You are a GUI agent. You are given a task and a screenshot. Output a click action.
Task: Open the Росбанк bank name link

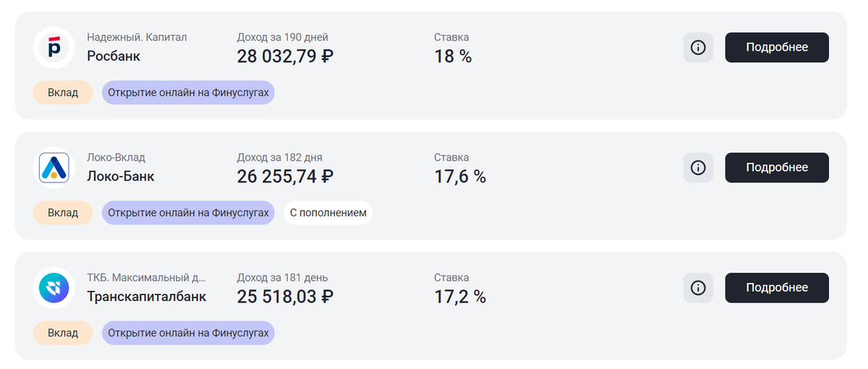pos(114,56)
